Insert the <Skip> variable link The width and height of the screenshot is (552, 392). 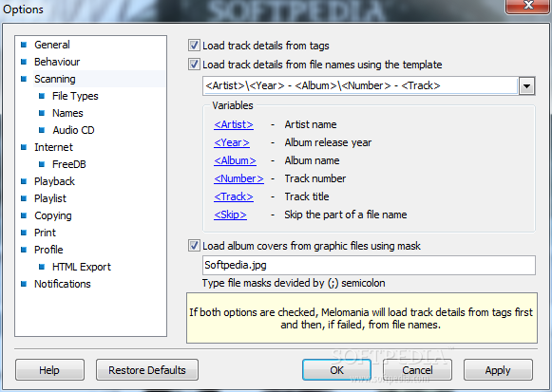tap(230, 215)
